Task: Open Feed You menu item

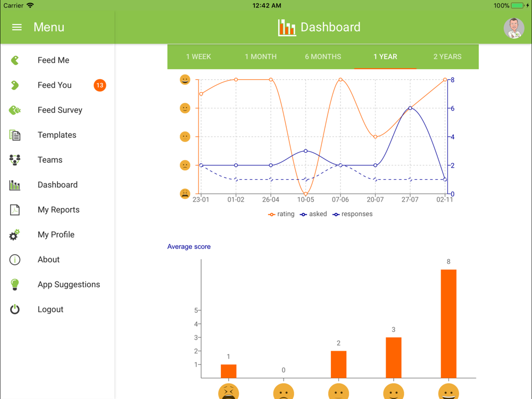Action: point(57,85)
